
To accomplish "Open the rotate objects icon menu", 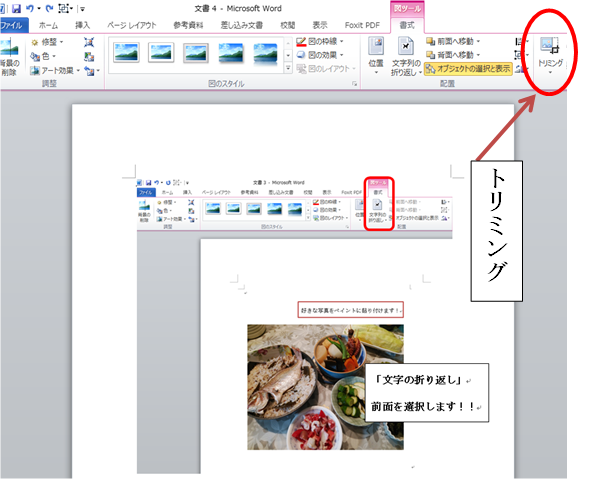I will [x=521, y=69].
